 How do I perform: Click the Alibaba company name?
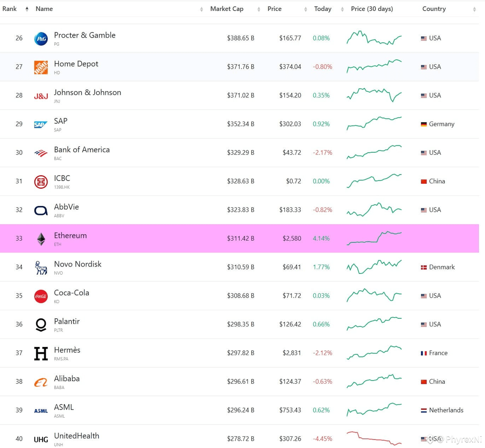pos(67,379)
